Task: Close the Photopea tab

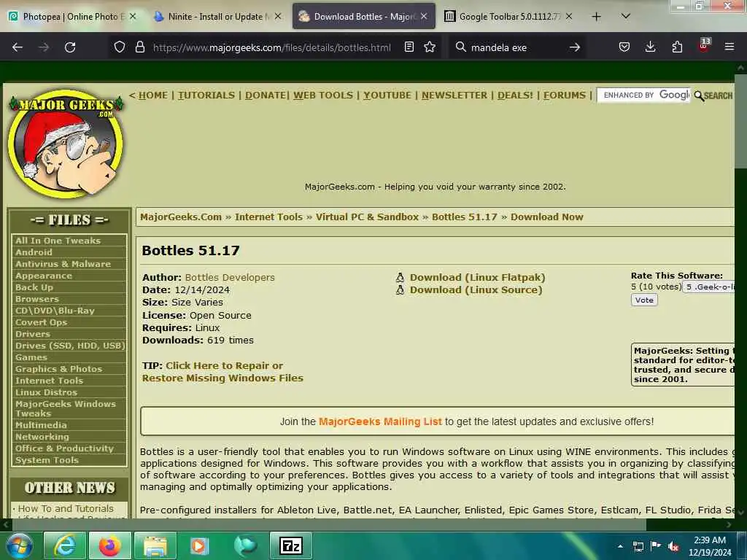Action: pyautogui.click(x=133, y=17)
